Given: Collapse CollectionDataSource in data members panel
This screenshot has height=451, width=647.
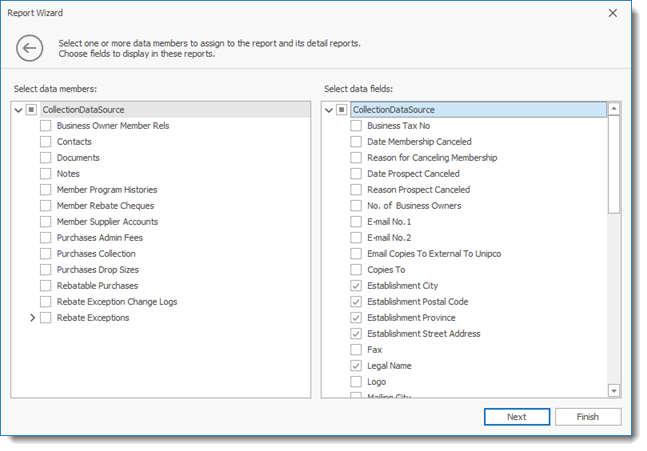Looking at the screenshot, I should coord(18,110).
